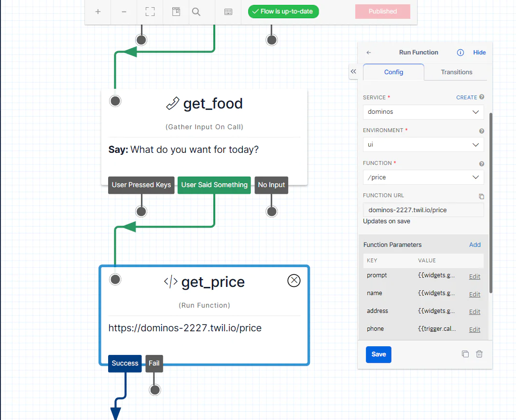Click the get_price input connector dot
Screen dimensions: 516x420
coord(115,280)
